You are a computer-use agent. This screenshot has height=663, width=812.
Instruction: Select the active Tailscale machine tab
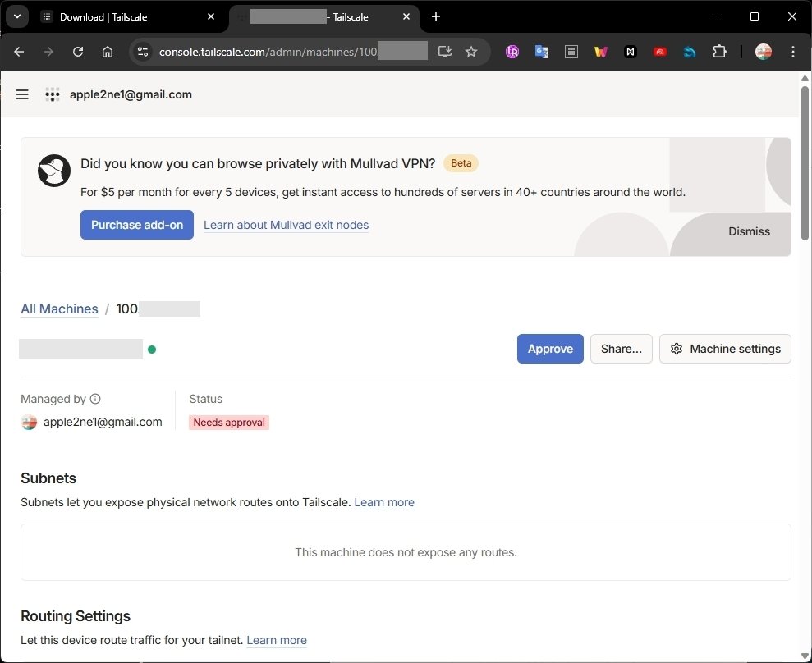323,16
